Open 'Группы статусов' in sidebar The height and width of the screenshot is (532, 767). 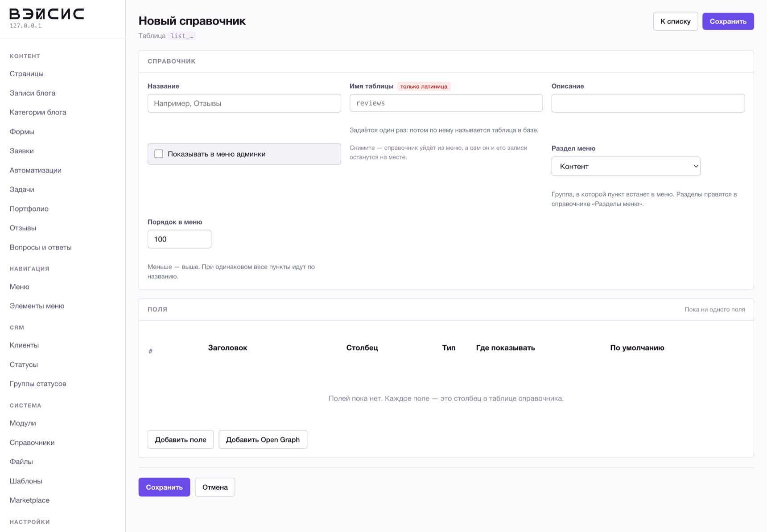click(38, 384)
